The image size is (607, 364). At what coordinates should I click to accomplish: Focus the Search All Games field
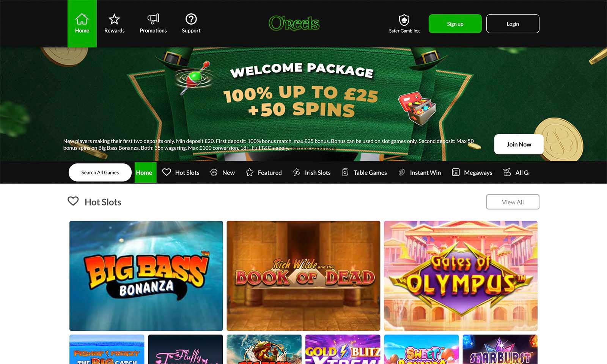pos(100,173)
